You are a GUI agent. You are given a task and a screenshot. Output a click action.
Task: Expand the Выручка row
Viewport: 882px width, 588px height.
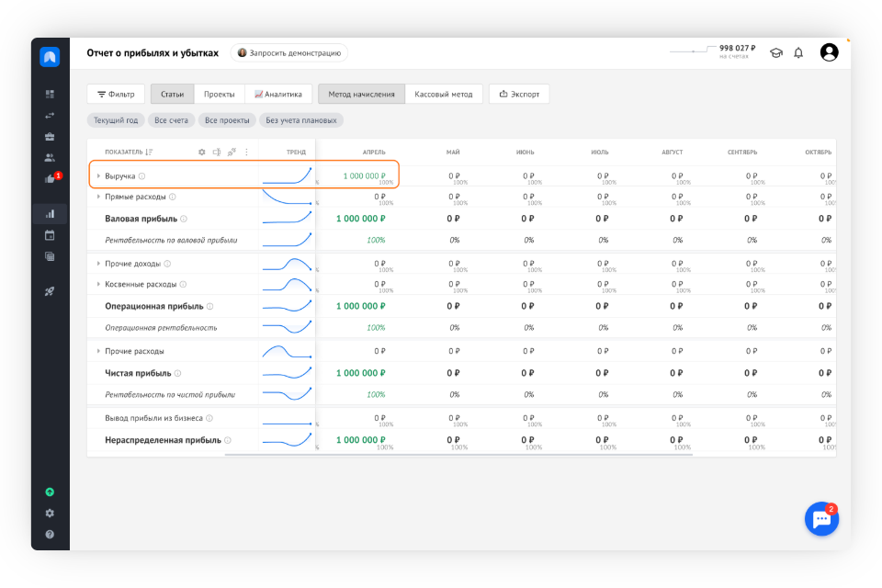point(98,176)
